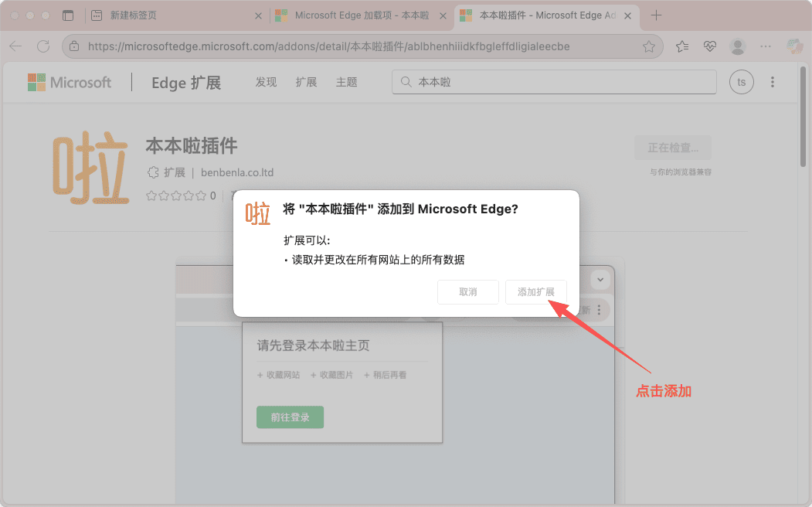Click the 本本啦 search field
Screen dimensions: 812x507
pyautogui.click(x=556, y=82)
